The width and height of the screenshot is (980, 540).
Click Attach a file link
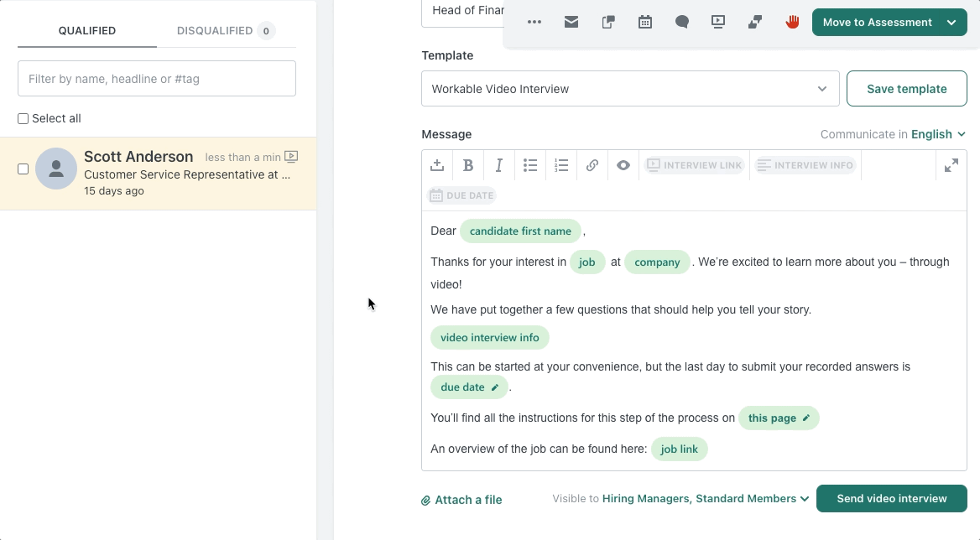(461, 500)
